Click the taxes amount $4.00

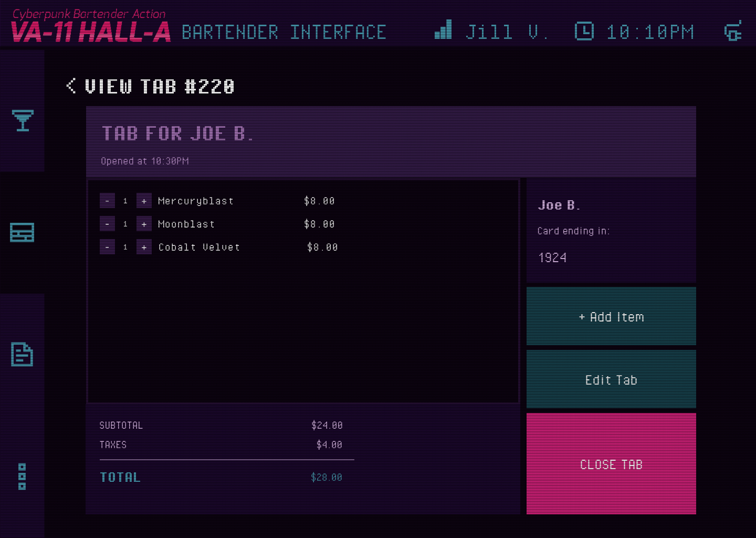(x=329, y=444)
